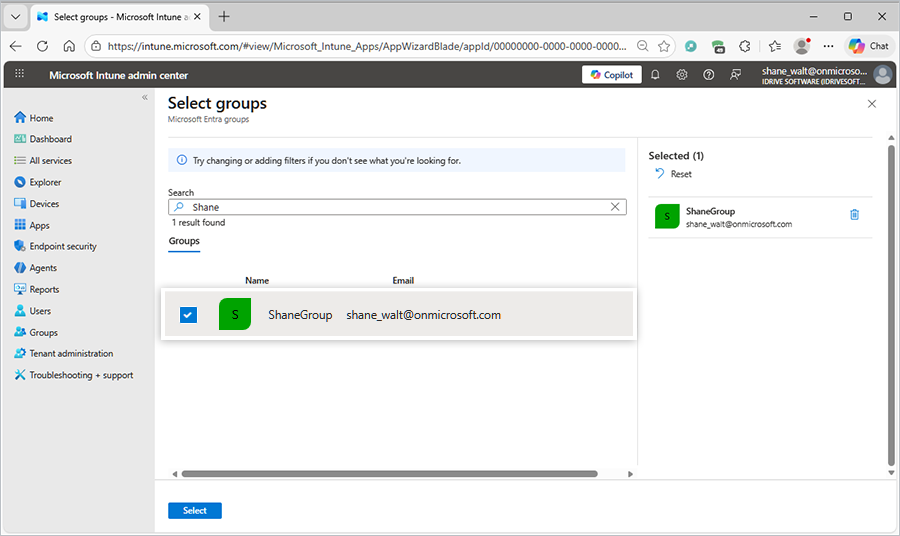The height and width of the screenshot is (536, 900).
Task: Open the Help question mark icon
Action: (x=709, y=75)
